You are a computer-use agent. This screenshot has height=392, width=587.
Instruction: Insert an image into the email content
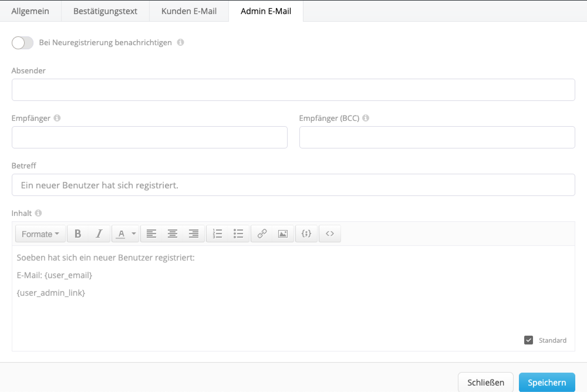coord(283,234)
